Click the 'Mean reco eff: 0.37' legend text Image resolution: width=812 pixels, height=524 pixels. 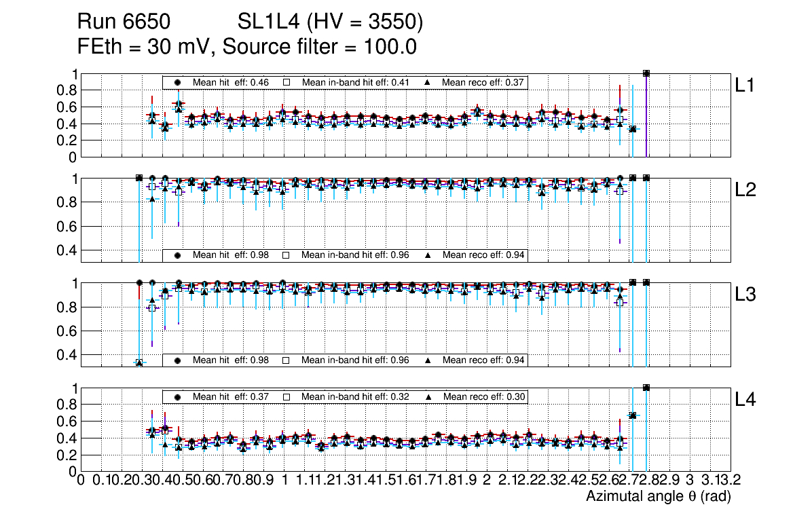pyautogui.click(x=483, y=82)
